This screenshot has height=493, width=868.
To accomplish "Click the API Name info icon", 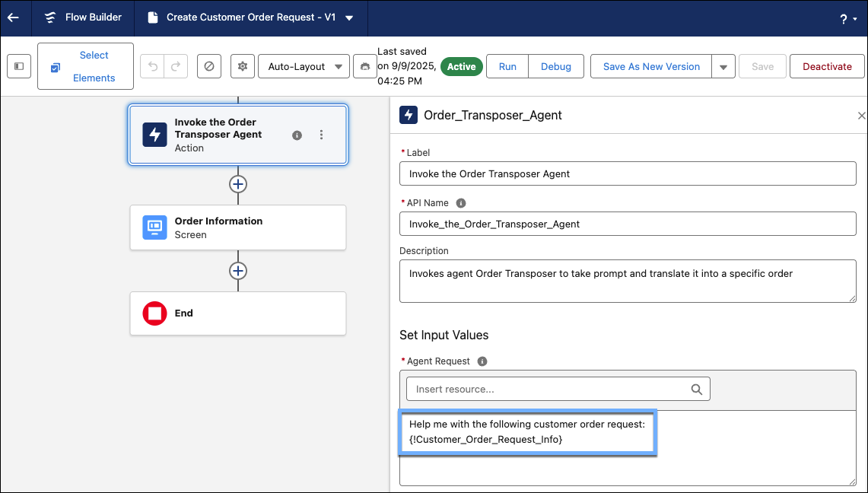I will coord(460,203).
